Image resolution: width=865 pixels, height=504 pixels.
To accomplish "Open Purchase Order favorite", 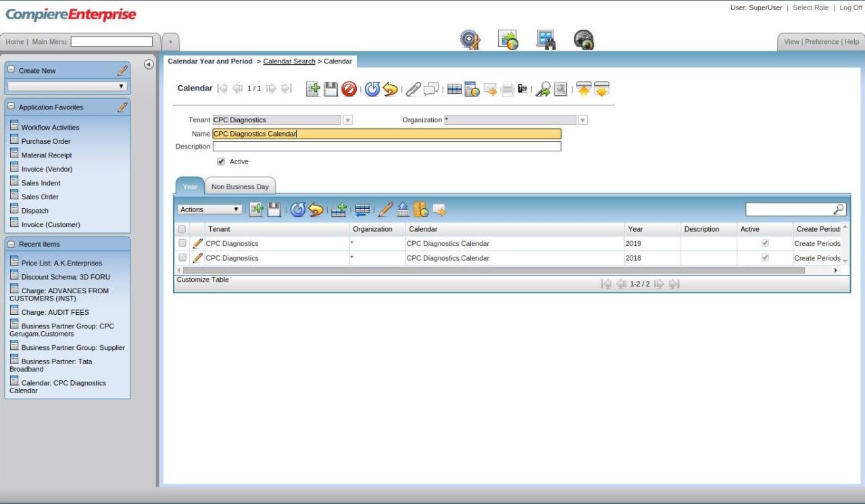I will click(46, 141).
